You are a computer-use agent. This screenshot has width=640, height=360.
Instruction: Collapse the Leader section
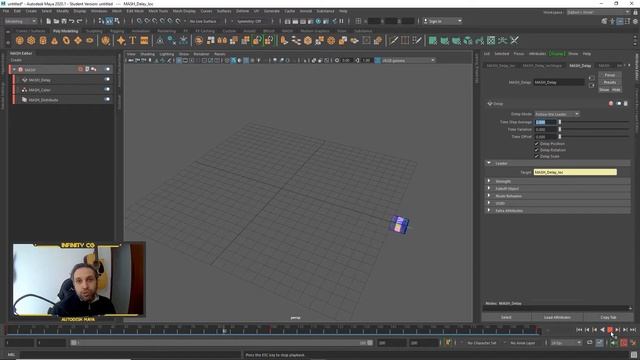(x=489, y=163)
